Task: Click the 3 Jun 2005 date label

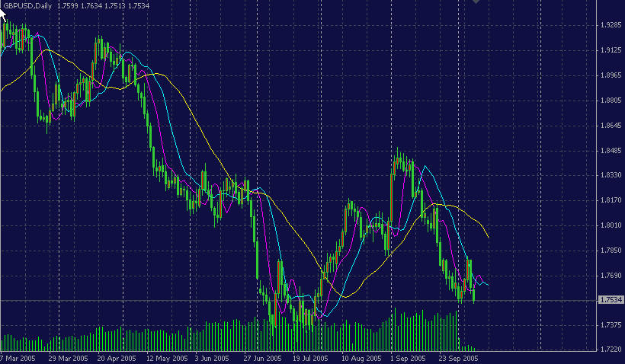Action: 212,359
